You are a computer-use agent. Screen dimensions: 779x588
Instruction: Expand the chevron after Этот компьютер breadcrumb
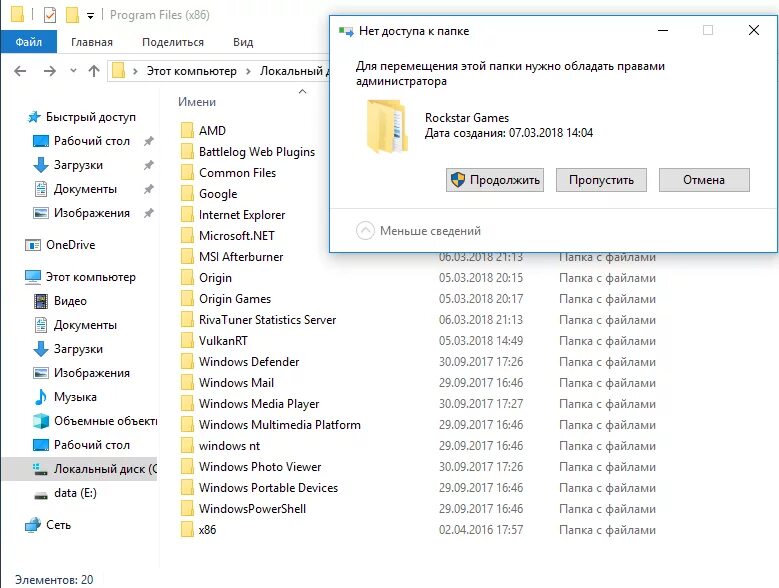tap(248, 71)
